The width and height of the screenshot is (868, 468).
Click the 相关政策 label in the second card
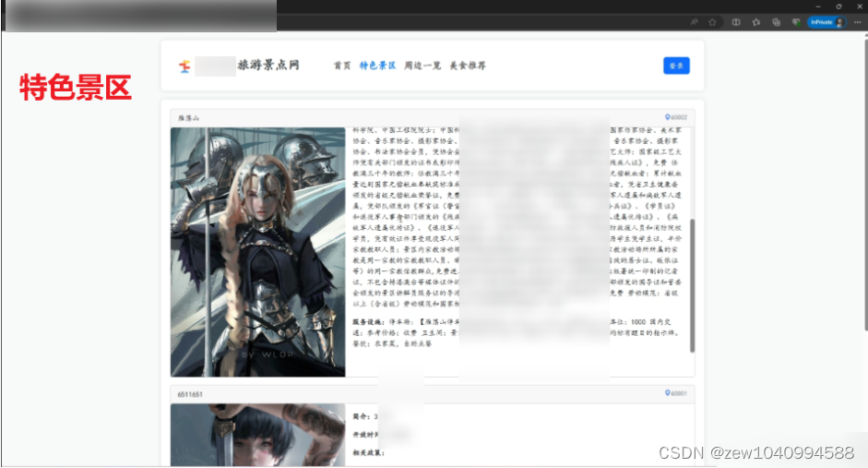tap(369, 453)
